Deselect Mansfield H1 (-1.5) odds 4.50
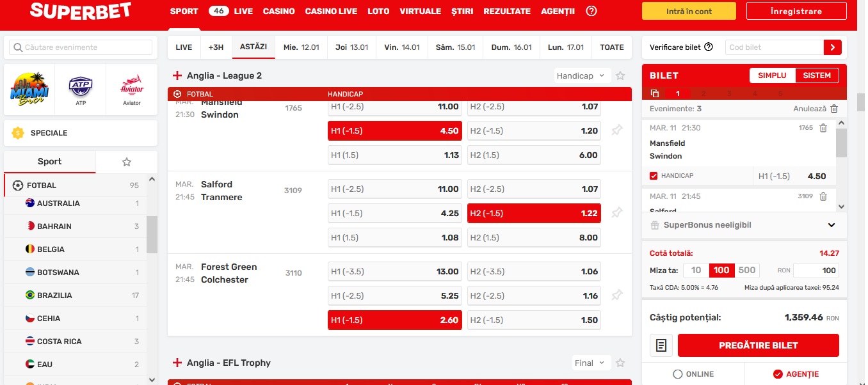 [395, 130]
